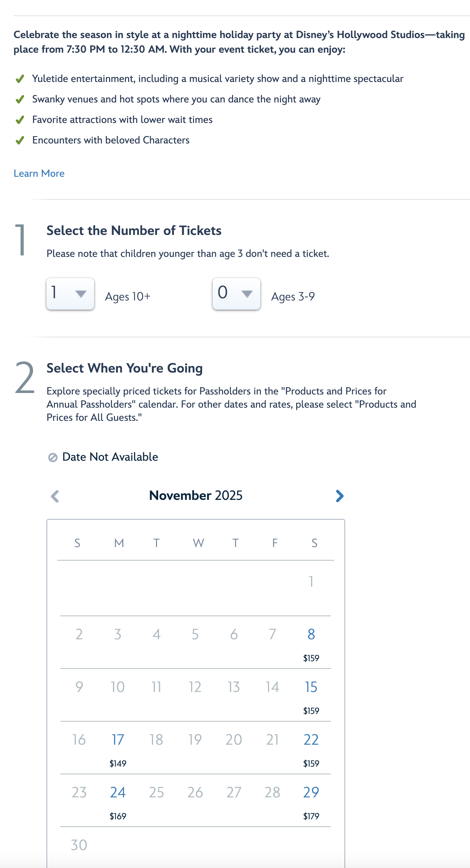Click the unavailable date November 30
Image resolution: width=470 pixels, height=868 pixels.
coord(79,845)
